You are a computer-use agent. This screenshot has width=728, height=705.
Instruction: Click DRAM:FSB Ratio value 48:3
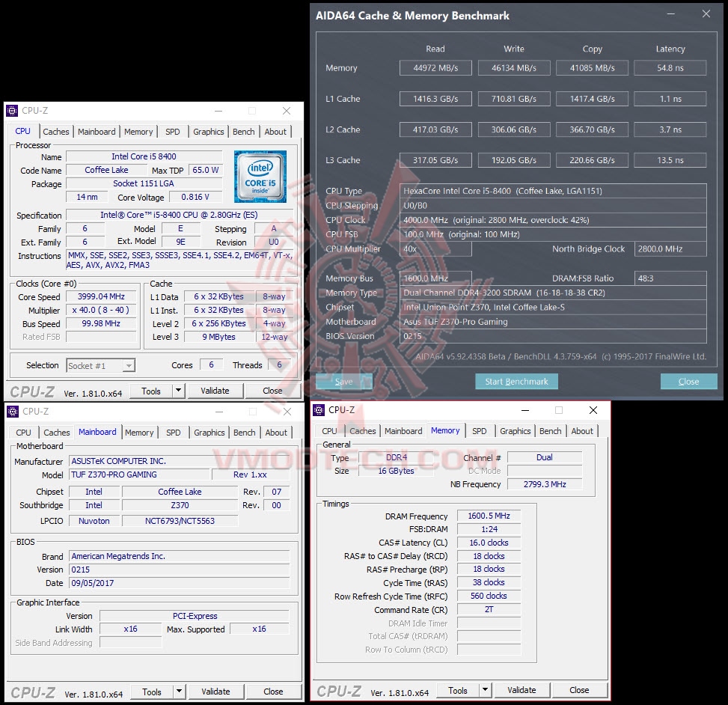pos(670,278)
